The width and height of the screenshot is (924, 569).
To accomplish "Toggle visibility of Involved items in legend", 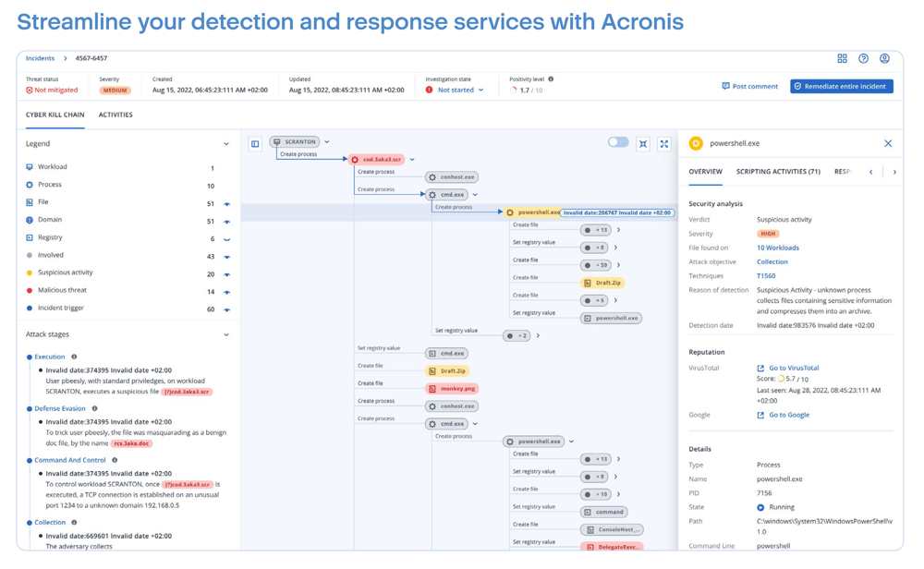I will click(x=227, y=257).
